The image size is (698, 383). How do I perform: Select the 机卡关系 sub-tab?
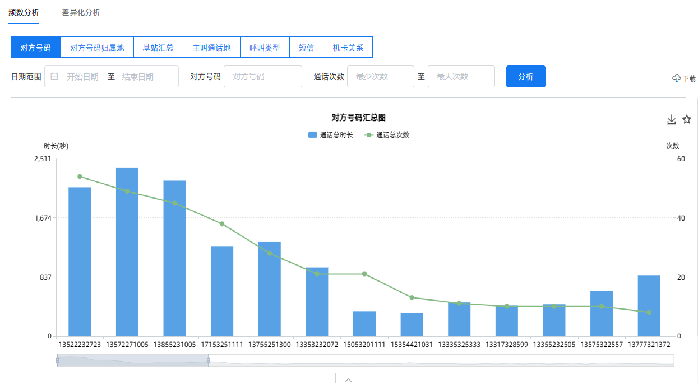pos(348,47)
